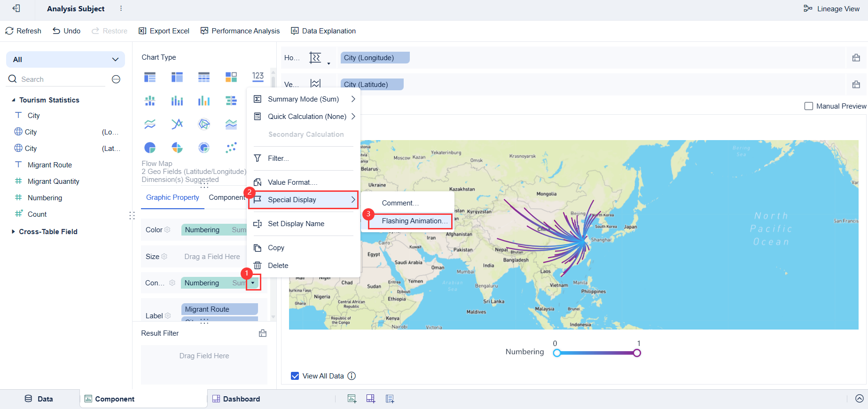Choose the donut gauge chart type

point(204,148)
